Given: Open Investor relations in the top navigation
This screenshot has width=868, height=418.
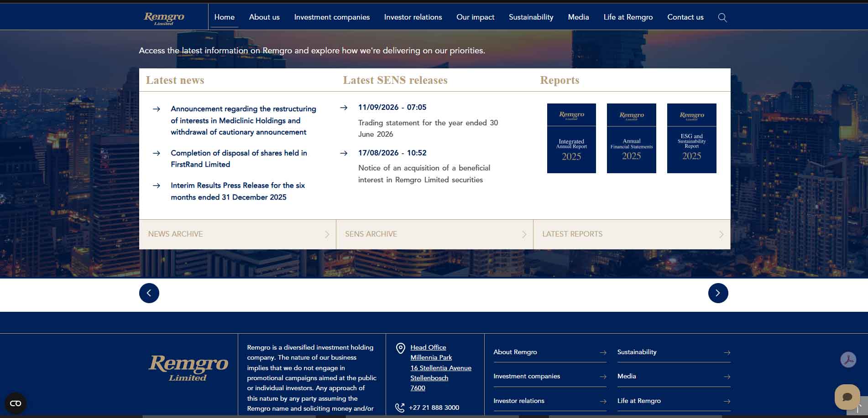Looking at the screenshot, I should 413,17.
